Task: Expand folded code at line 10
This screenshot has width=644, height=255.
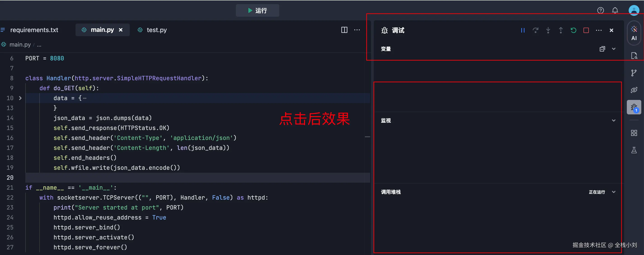Action: [20, 98]
